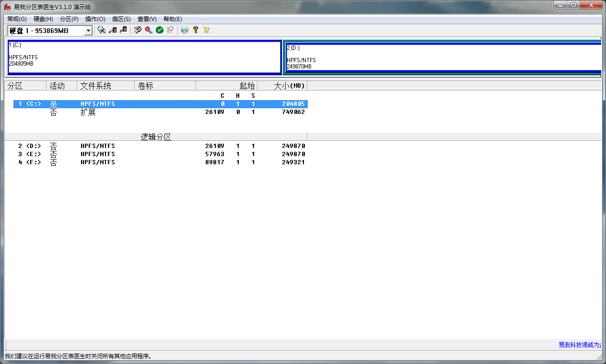The width and height of the screenshot is (606, 364).
Task: Click the 分区 column header
Action: click(x=25, y=86)
